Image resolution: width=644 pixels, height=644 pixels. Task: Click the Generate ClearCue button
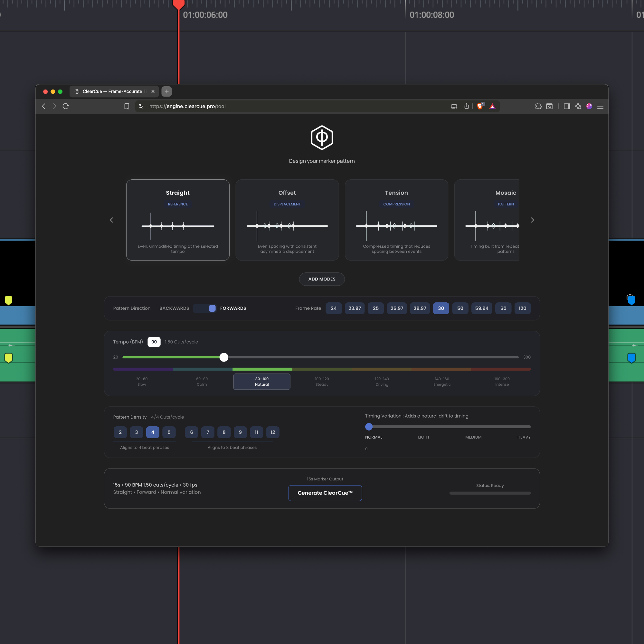(325, 493)
